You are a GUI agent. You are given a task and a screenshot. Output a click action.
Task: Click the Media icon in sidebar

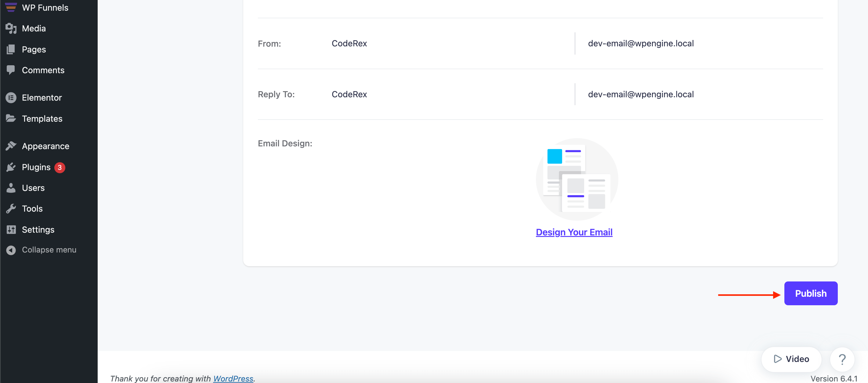[x=11, y=29]
